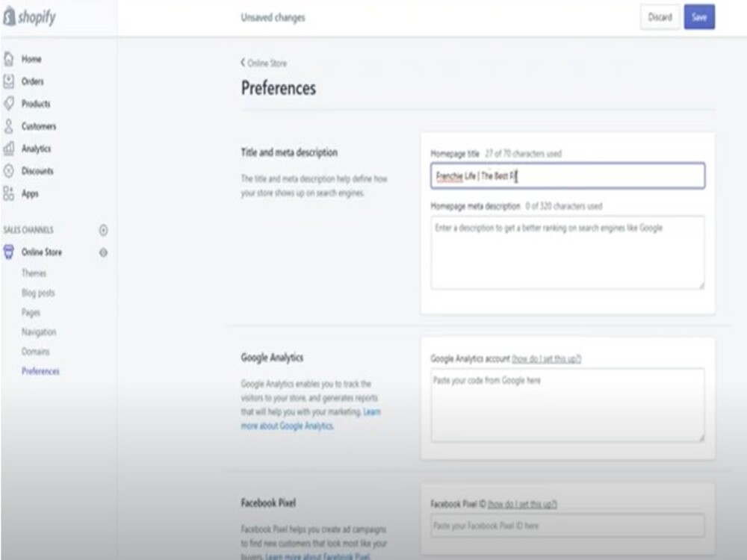Click the Apps grid icon
Screen dimensions: 747x560
tap(9, 193)
